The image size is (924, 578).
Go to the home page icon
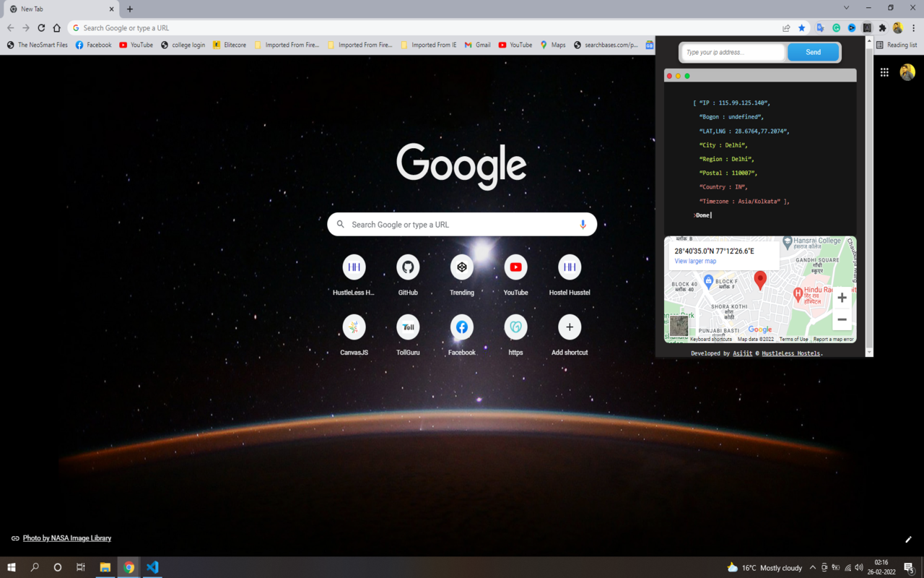57,28
